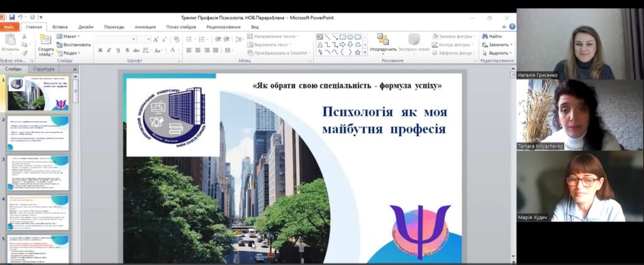Toggle strikethrough (abc) formatting
This screenshot has height=265, width=644.
point(136,50)
